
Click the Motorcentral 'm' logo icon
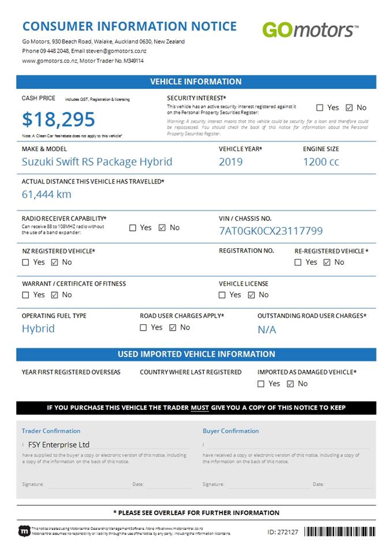pos(24,531)
